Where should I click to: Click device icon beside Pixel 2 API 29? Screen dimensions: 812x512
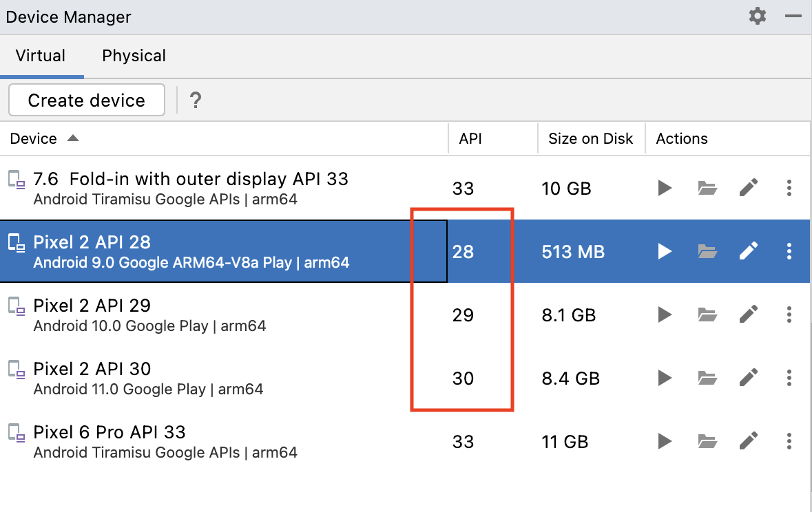coord(17,306)
